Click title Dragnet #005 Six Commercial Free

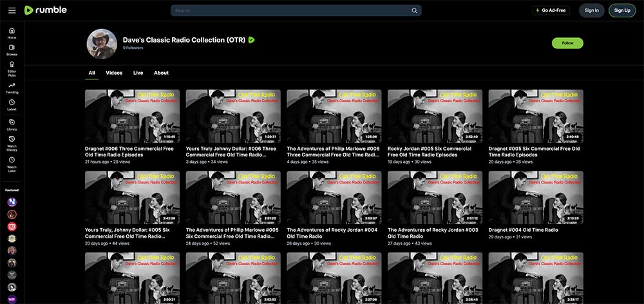(x=534, y=151)
